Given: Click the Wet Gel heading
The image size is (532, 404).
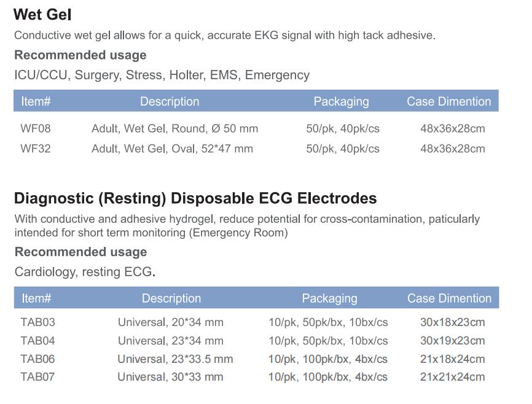Looking at the screenshot, I should (x=42, y=15).
